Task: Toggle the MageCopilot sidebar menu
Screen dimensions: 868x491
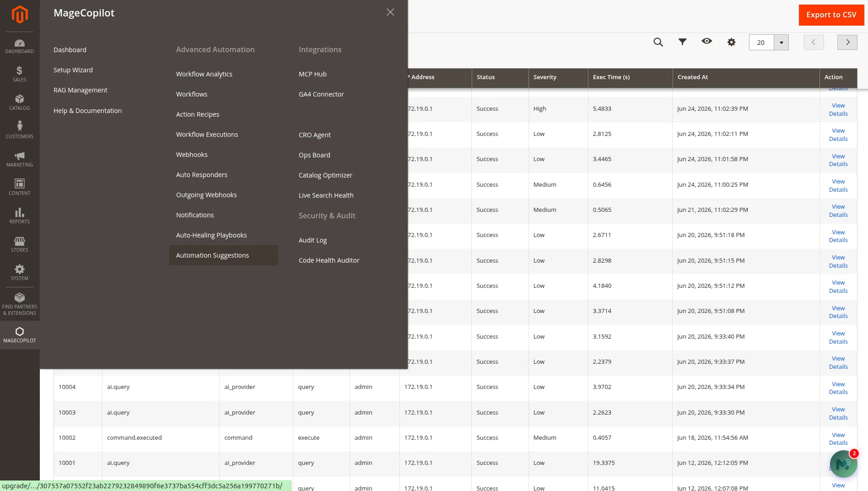Action: coord(20,335)
